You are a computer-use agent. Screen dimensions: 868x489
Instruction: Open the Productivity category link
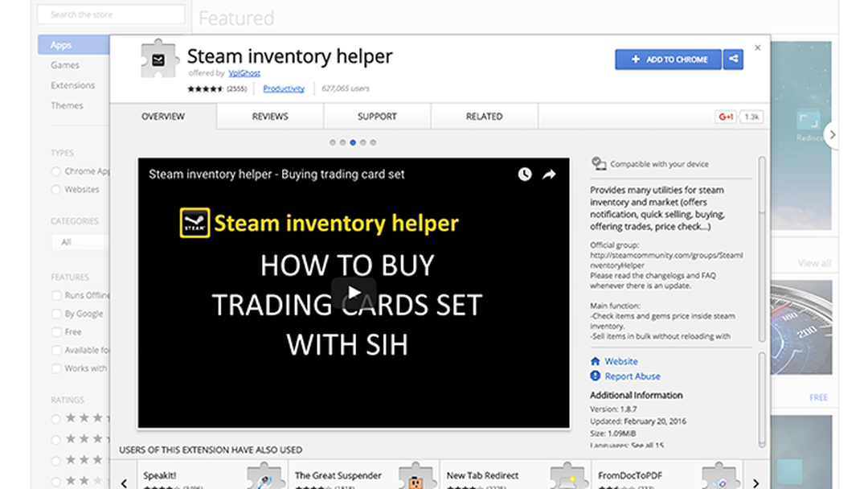(x=284, y=88)
